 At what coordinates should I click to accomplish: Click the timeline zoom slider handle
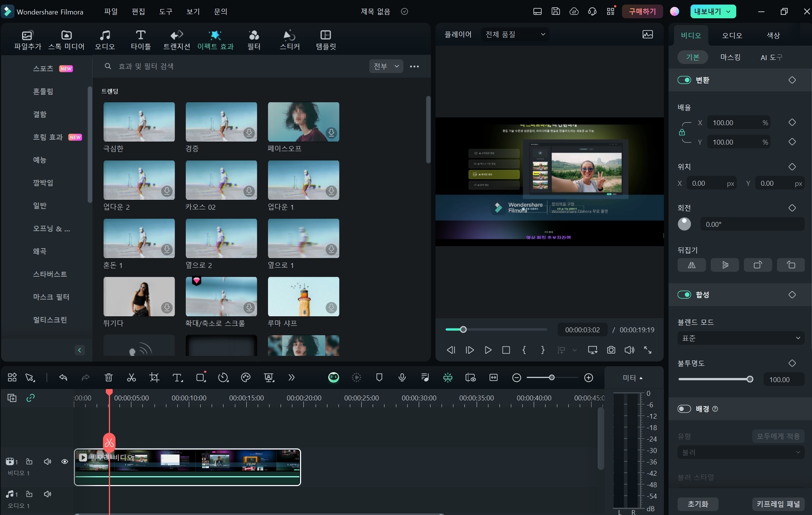pyautogui.click(x=552, y=378)
